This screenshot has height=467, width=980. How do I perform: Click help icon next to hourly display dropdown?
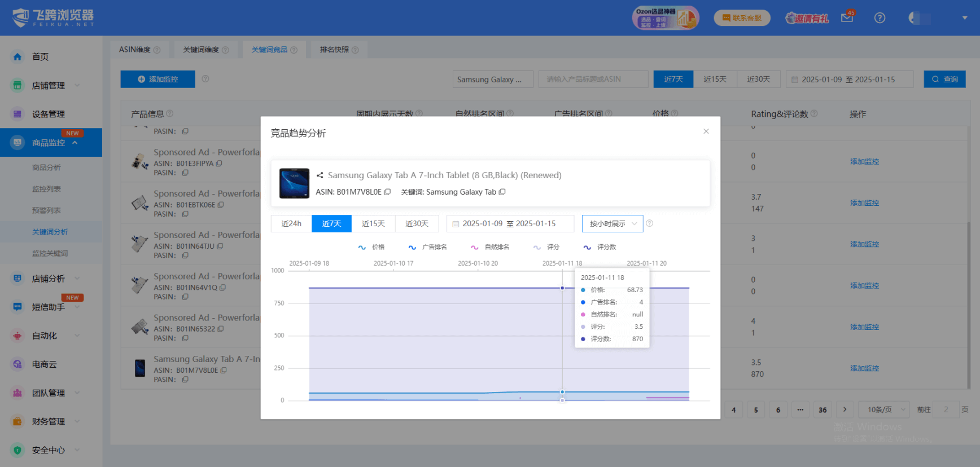pos(650,223)
